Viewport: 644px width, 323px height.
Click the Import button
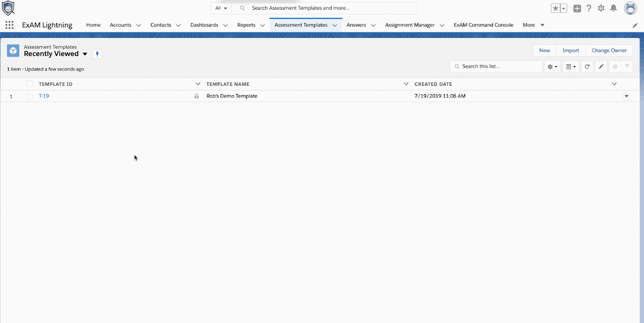pos(571,50)
